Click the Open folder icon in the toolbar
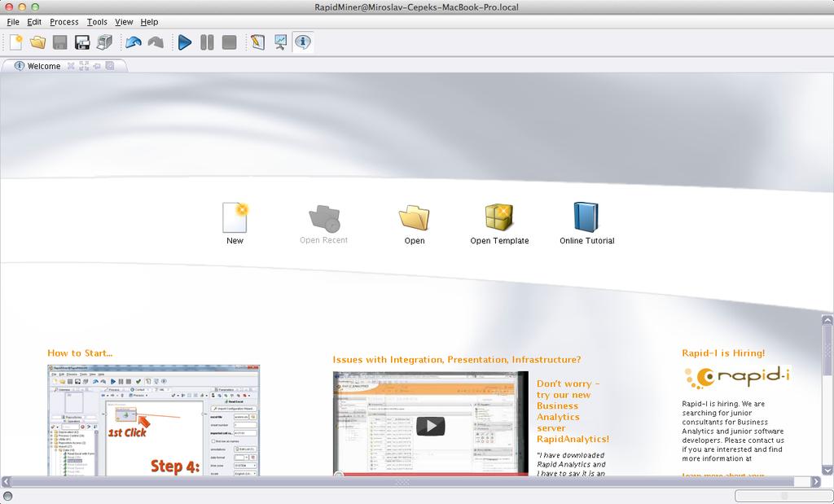The height and width of the screenshot is (504, 834). 37,42
